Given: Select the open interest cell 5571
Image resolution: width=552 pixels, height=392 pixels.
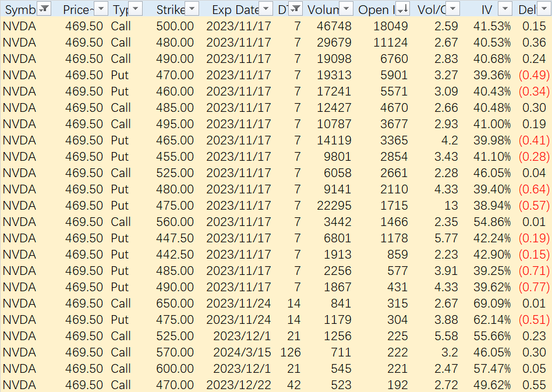Looking at the screenshot, I should coord(394,91).
